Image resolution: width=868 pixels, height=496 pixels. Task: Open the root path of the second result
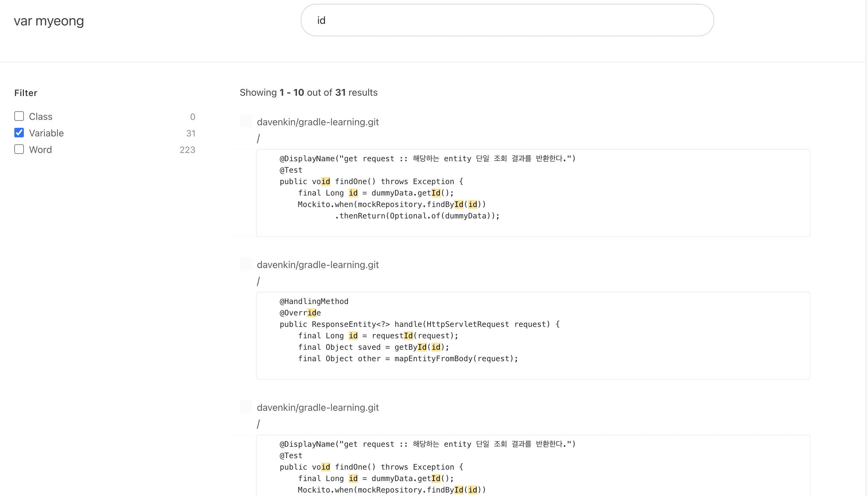click(258, 281)
